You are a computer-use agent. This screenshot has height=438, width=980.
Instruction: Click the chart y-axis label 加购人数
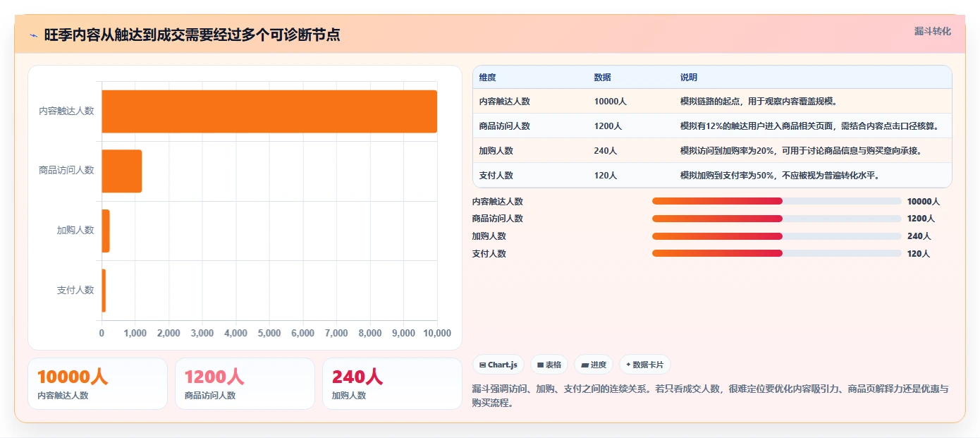(x=75, y=231)
